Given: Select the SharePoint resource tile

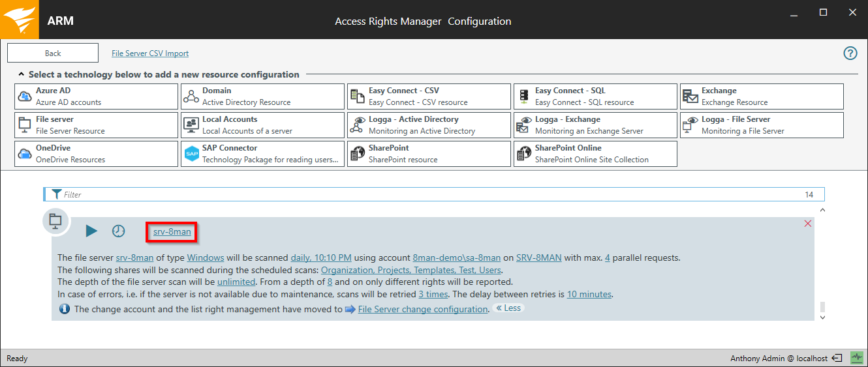Looking at the screenshot, I should coord(429,154).
